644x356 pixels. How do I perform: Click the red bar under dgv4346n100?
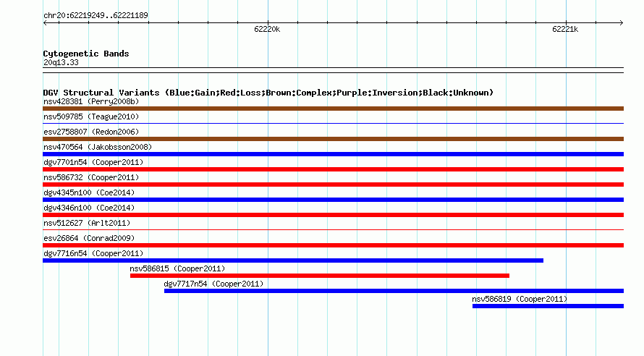(x=333, y=215)
